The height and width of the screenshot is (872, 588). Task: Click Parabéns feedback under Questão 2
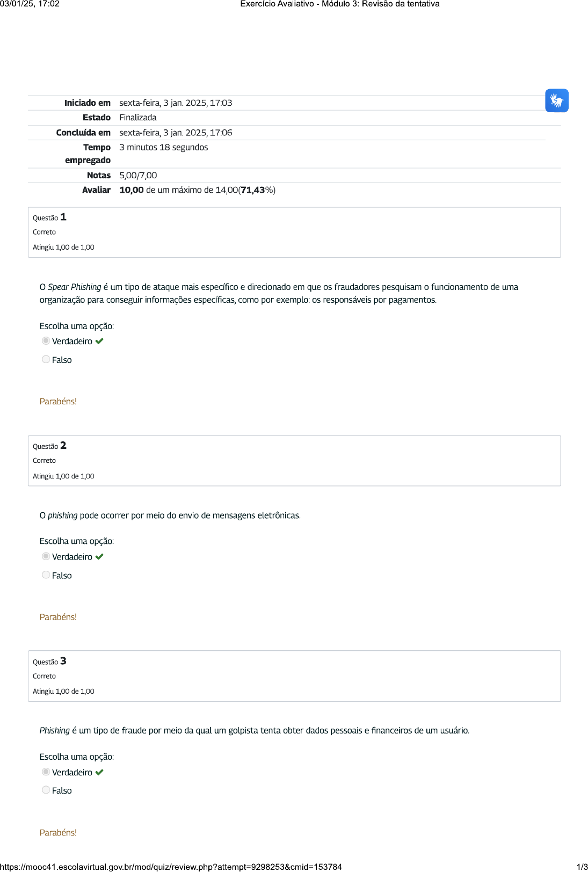click(58, 617)
